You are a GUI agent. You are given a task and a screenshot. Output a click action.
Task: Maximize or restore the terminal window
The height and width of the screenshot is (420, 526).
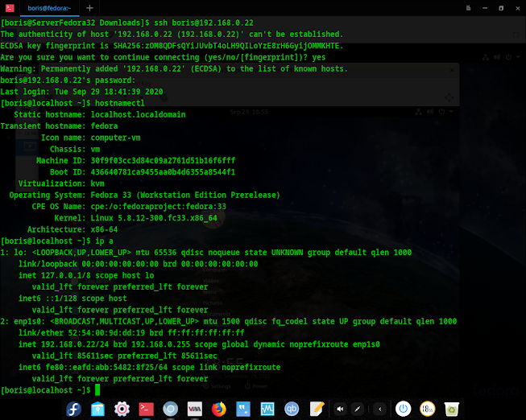(501, 8)
